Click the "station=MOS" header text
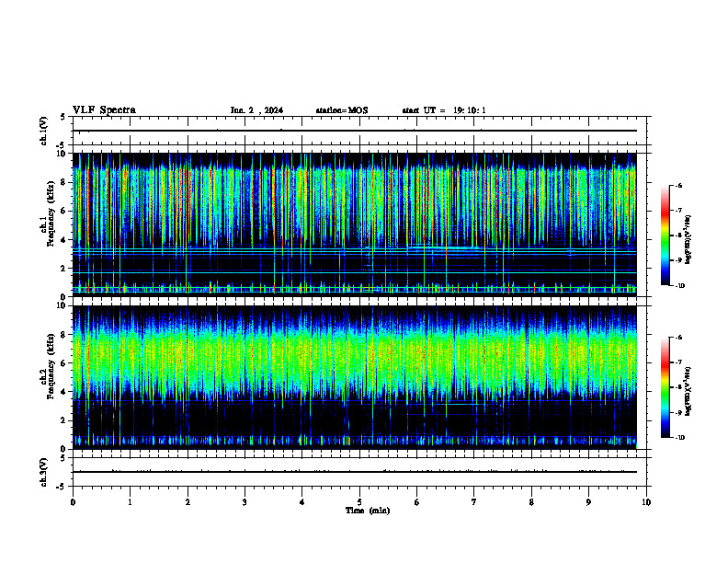This screenshot has width=728, height=563. coord(342,110)
